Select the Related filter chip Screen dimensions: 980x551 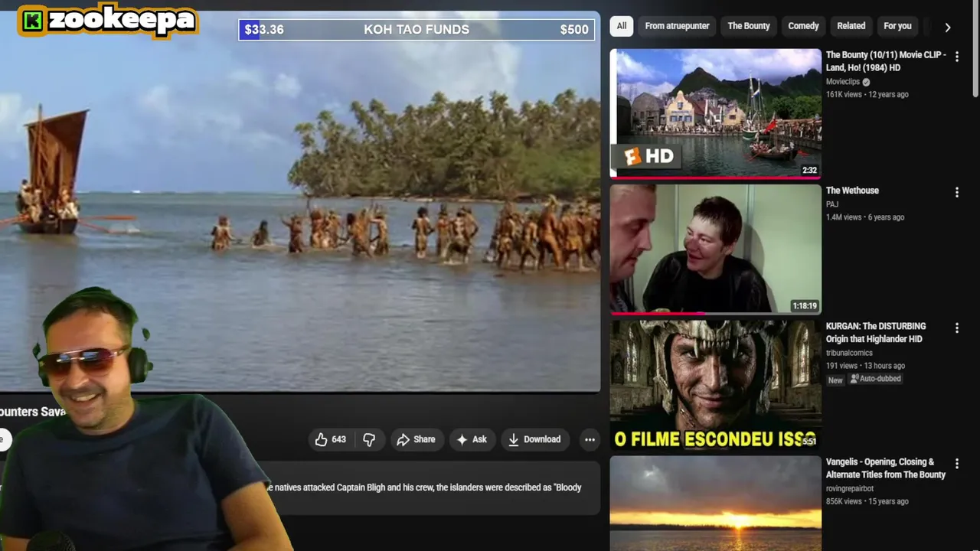point(851,26)
